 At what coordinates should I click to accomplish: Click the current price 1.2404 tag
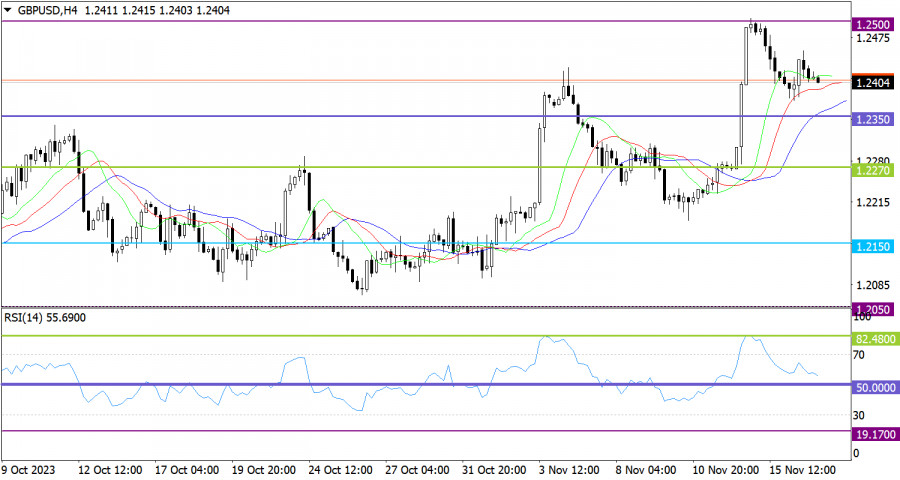(x=872, y=83)
